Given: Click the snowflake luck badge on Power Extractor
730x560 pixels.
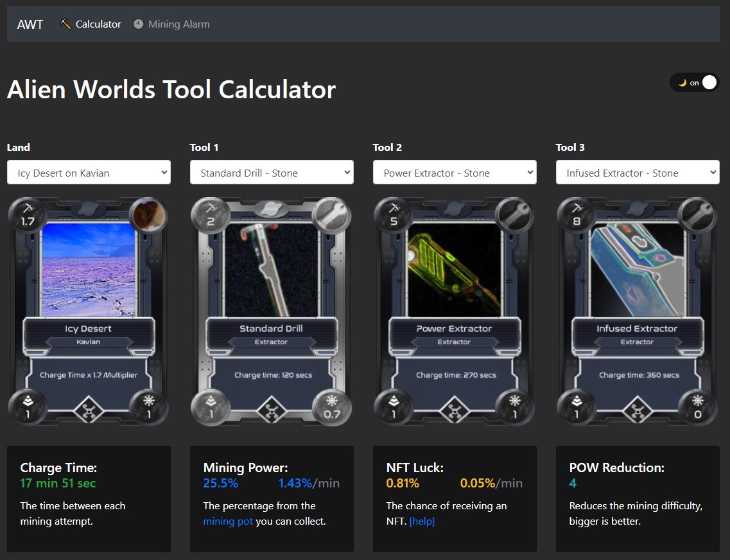Looking at the screenshot, I should click(514, 407).
